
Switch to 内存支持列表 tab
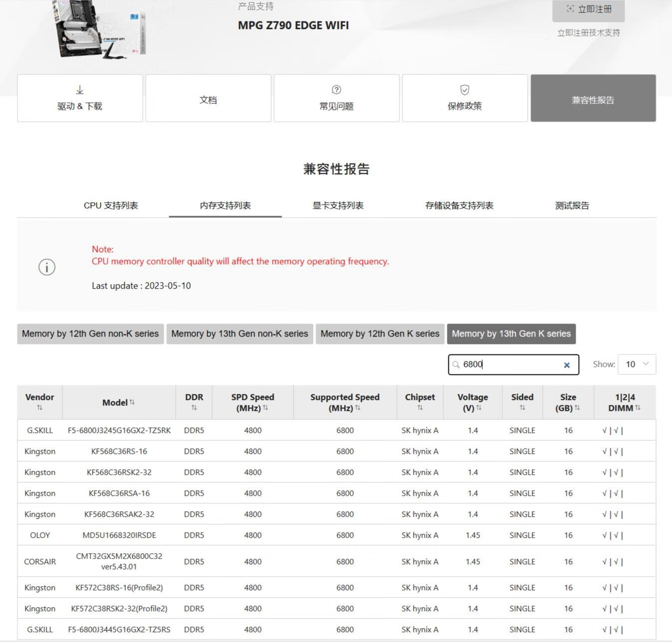coord(225,206)
